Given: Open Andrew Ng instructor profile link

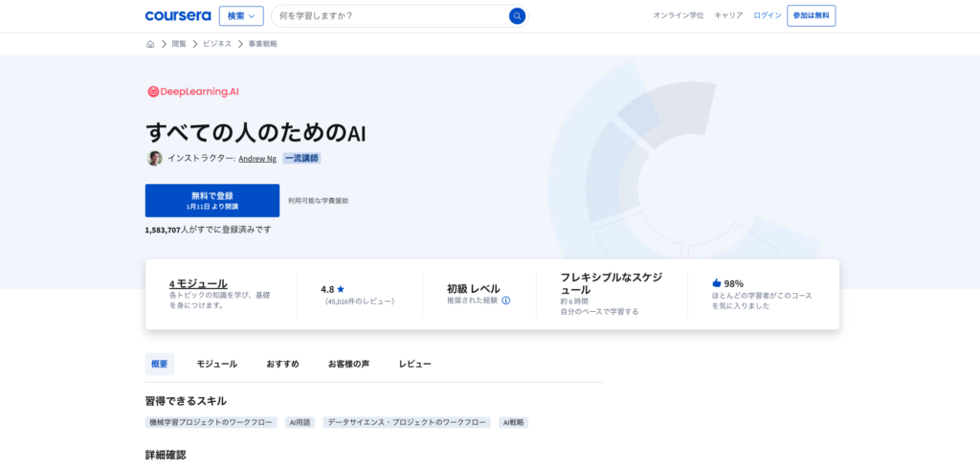Looking at the screenshot, I should point(257,159).
